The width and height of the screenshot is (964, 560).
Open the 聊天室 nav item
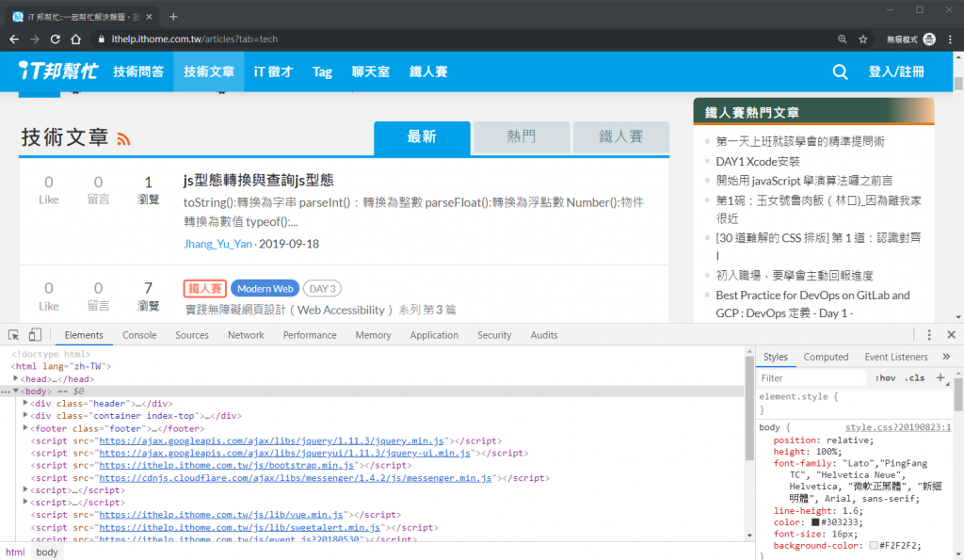click(371, 72)
